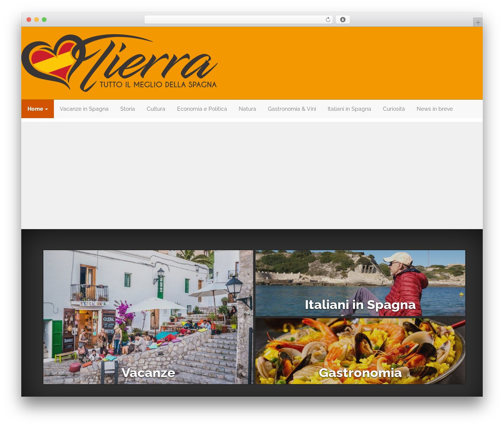Screen dimensions: 504x427
Task: Open the Gastronomia paella image tile
Action: (x=360, y=351)
